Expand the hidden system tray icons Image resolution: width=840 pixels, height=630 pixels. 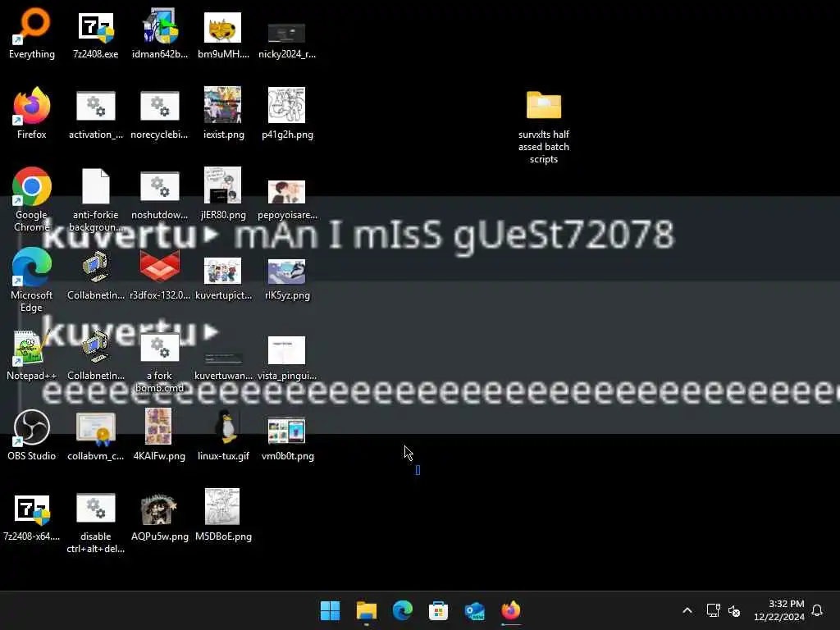click(x=687, y=610)
